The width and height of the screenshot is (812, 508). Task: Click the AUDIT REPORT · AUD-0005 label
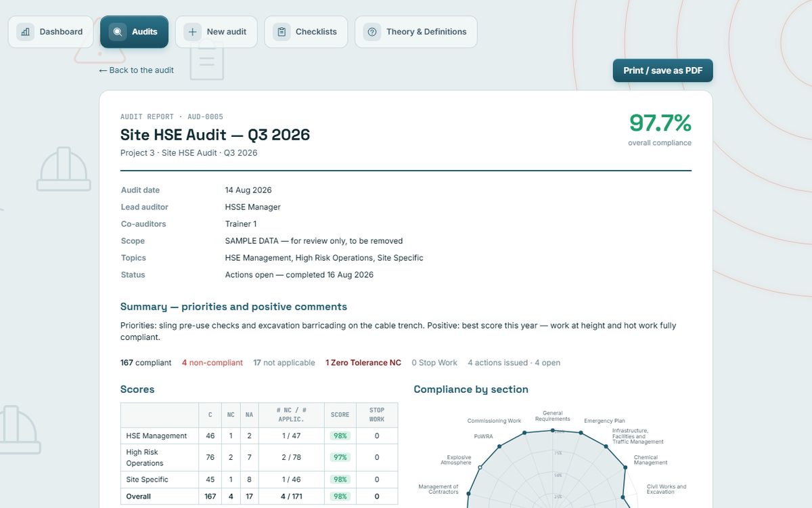point(172,117)
